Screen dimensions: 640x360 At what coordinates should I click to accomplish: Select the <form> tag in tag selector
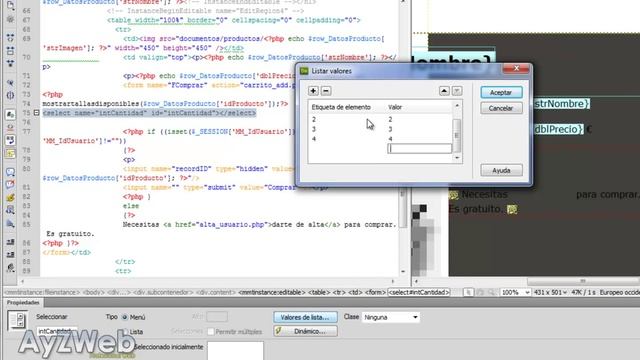[375, 292]
